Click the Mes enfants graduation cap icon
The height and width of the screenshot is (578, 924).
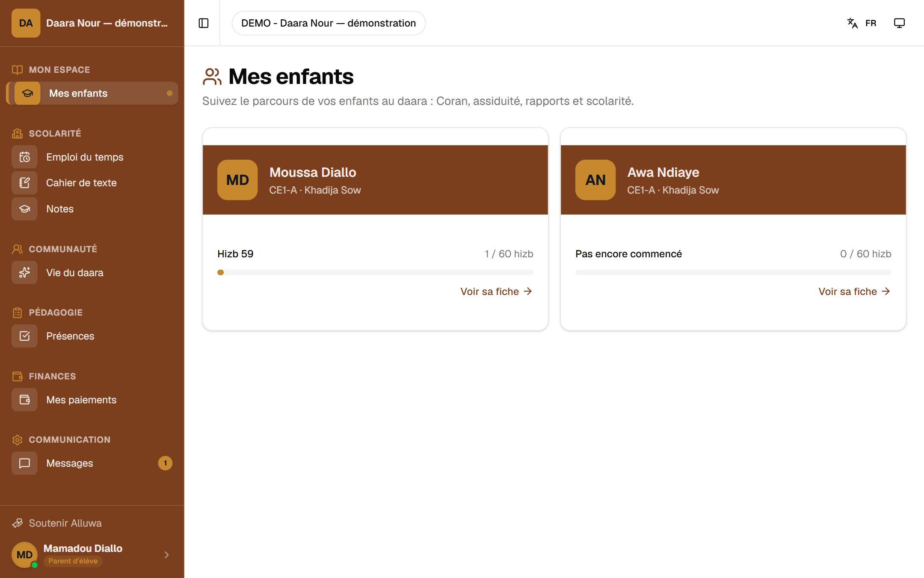pos(27,93)
